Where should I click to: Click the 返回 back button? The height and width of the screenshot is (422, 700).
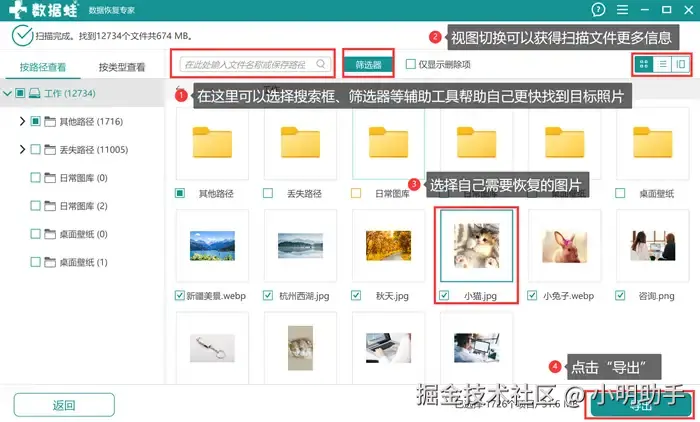click(64, 405)
